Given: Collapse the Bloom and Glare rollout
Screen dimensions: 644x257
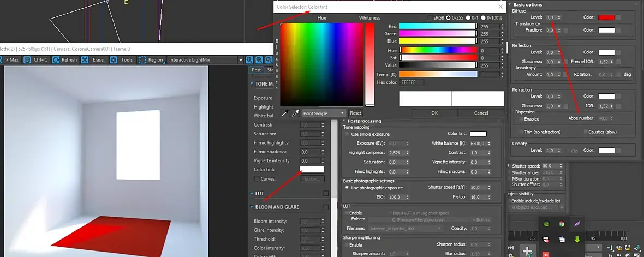Looking at the screenshot, I should 252,207.
